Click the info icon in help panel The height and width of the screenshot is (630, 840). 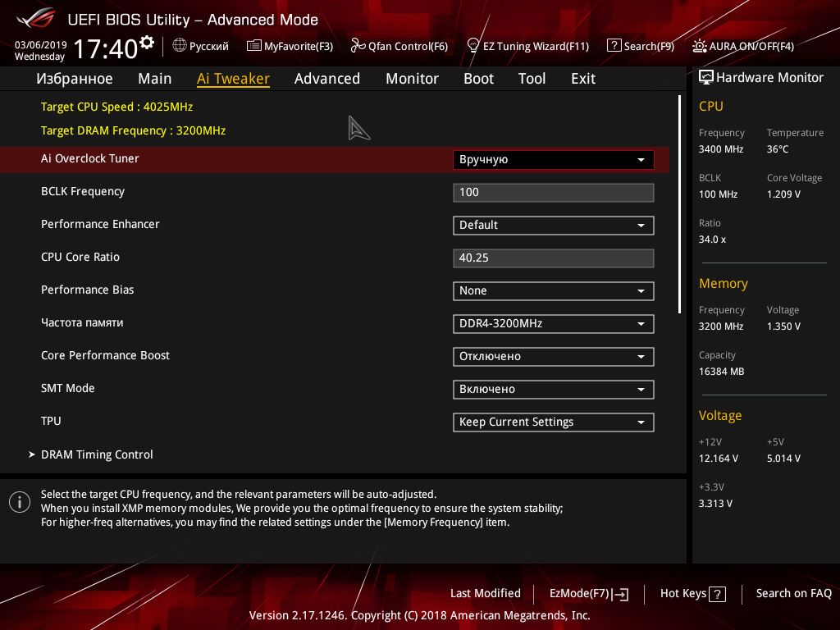click(20, 502)
